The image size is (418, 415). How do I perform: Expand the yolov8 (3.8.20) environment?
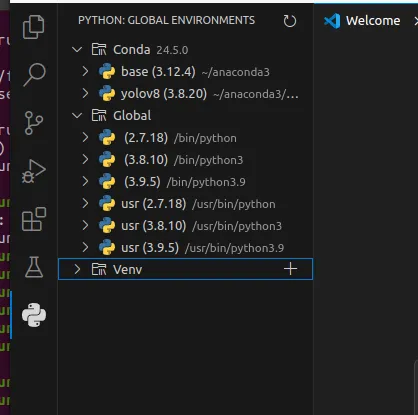(x=85, y=93)
